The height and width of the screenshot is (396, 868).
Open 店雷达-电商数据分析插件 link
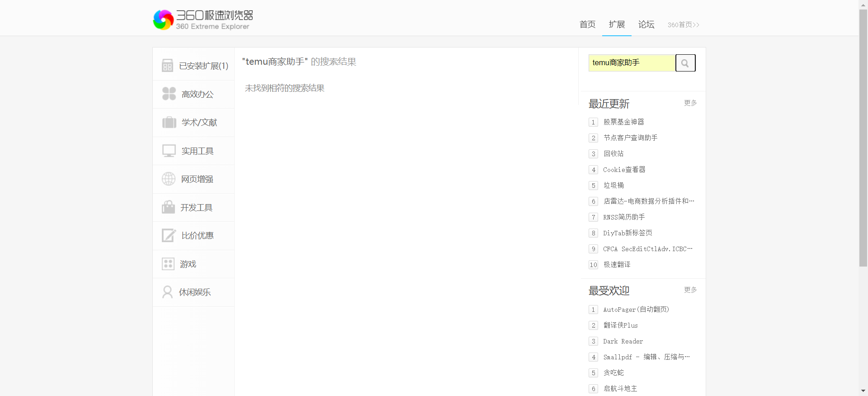point(649,201)
